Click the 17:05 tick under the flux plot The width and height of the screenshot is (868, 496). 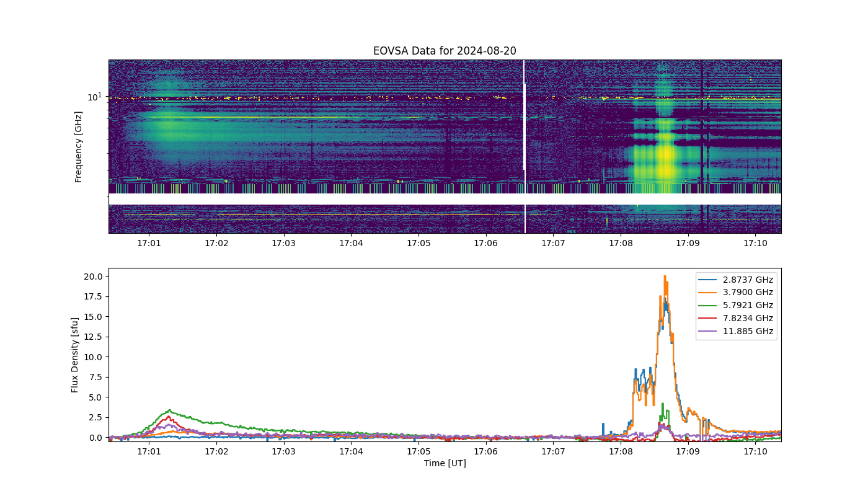point(418,452)
